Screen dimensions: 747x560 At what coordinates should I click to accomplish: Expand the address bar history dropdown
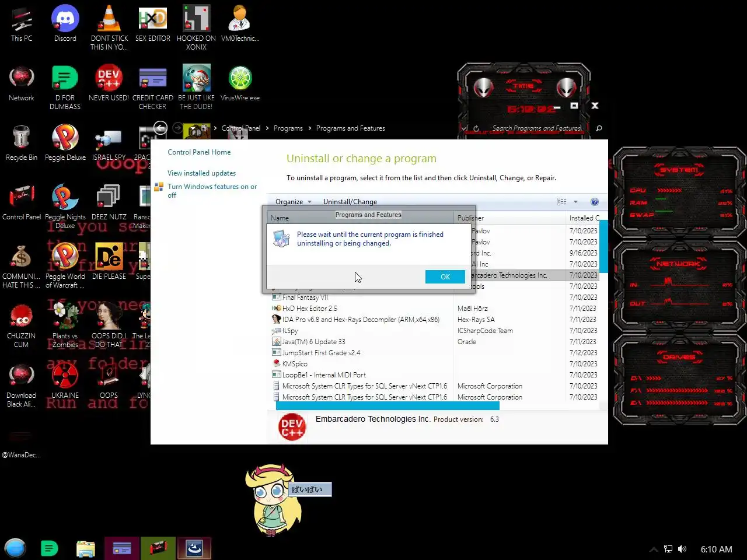click(x=463, y=128)
